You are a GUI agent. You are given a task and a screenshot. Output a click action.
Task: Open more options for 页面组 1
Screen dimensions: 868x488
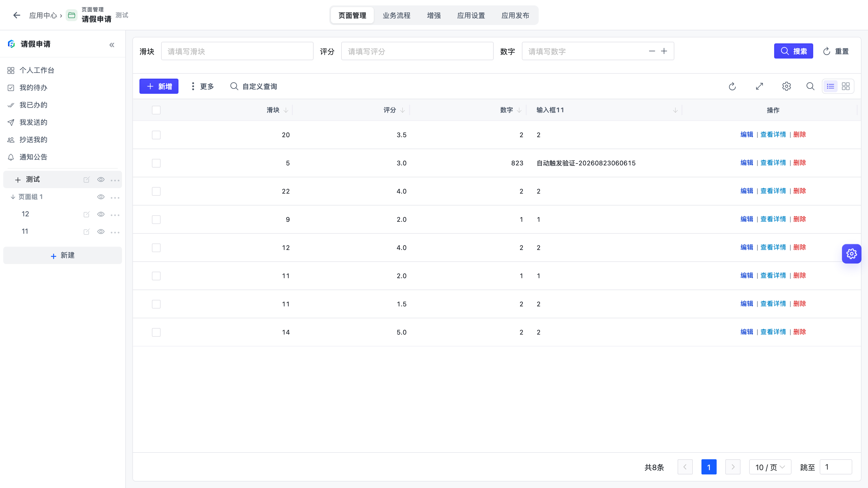point(115,197)
